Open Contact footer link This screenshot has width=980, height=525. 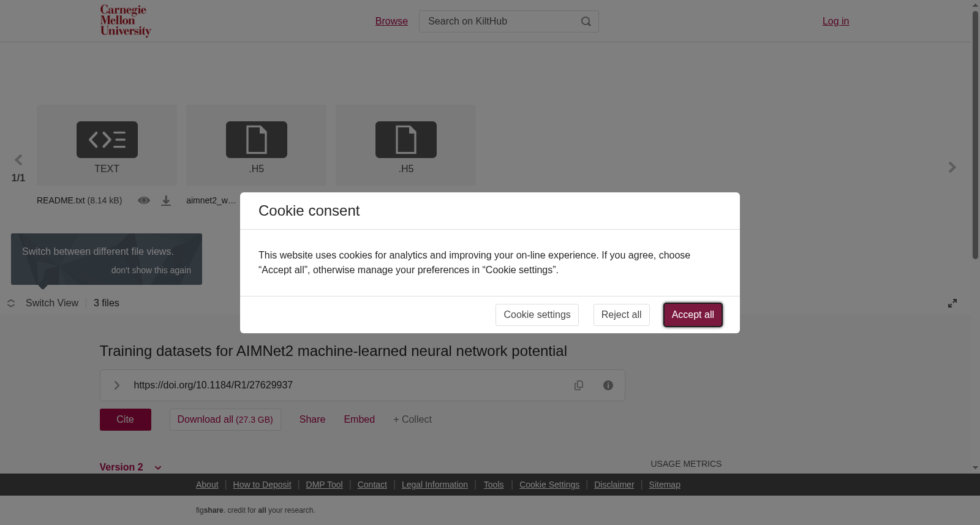tap(372, 485)
